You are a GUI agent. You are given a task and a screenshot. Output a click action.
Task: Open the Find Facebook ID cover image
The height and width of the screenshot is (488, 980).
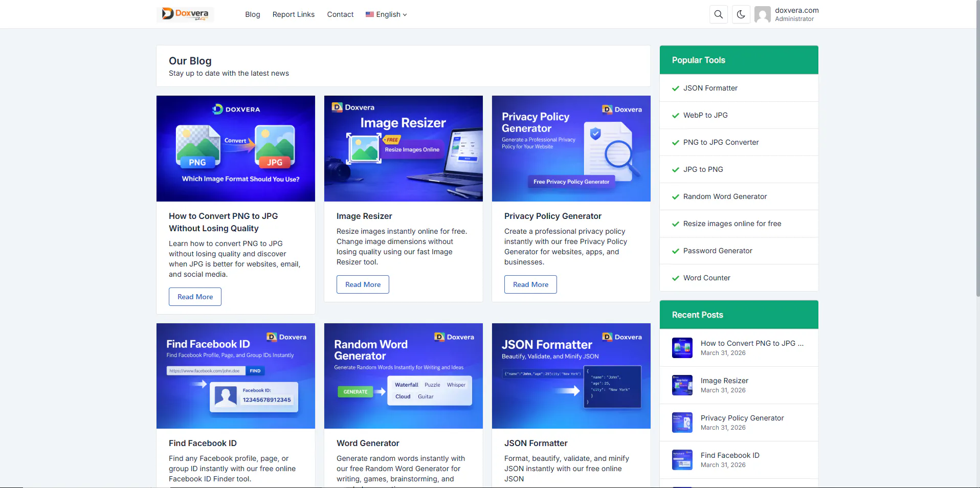236,376
